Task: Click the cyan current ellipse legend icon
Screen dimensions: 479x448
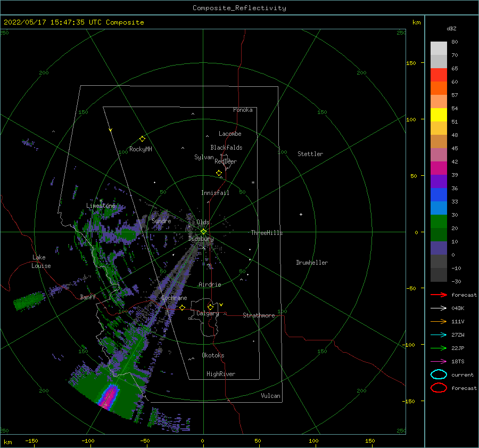Action: (x=439, y=374)
